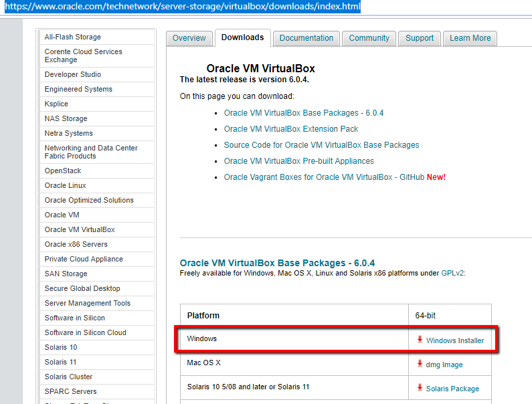Screen dimensions: 532x404
Task: Select Solaris Cluster in the sidebar
Action: tap(97, 377)
